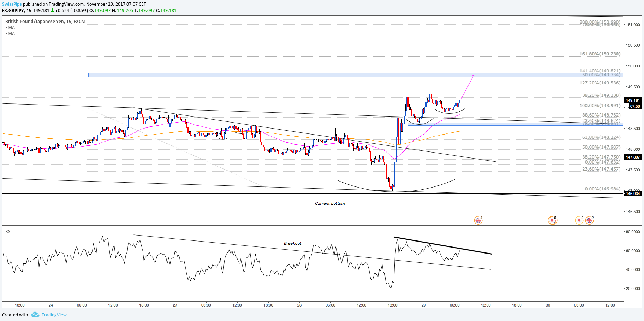Click the high value H:149.205
Image resolution: width=644 pixels, height=321 pixels.
[122, 11]
